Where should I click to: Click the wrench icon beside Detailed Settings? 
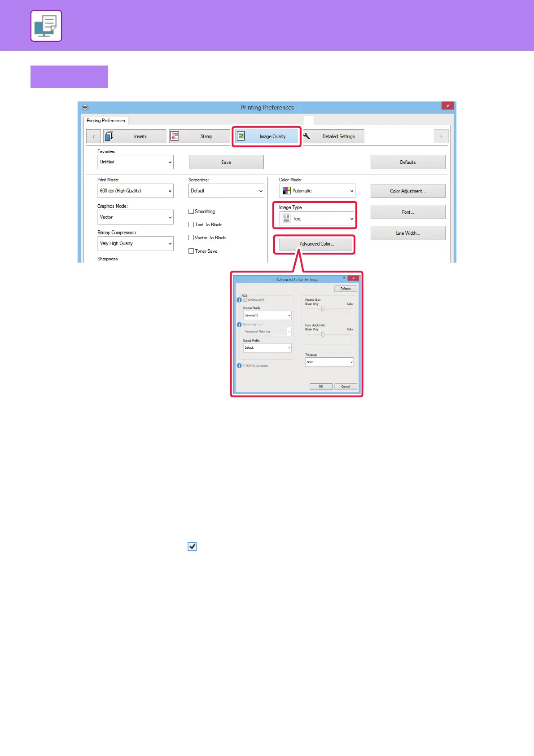click(x=307, y=136)
